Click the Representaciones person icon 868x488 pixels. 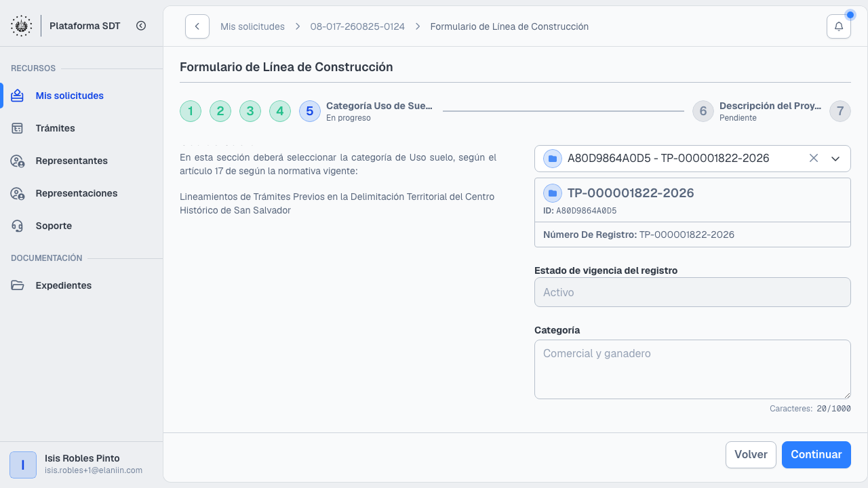click(18, 193)
